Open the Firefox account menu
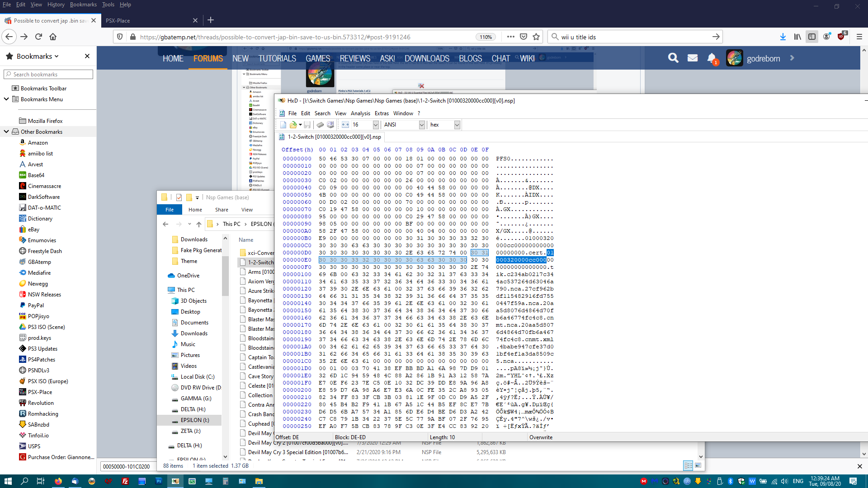The width and height of the screenshot is (868, 488). 826,37
